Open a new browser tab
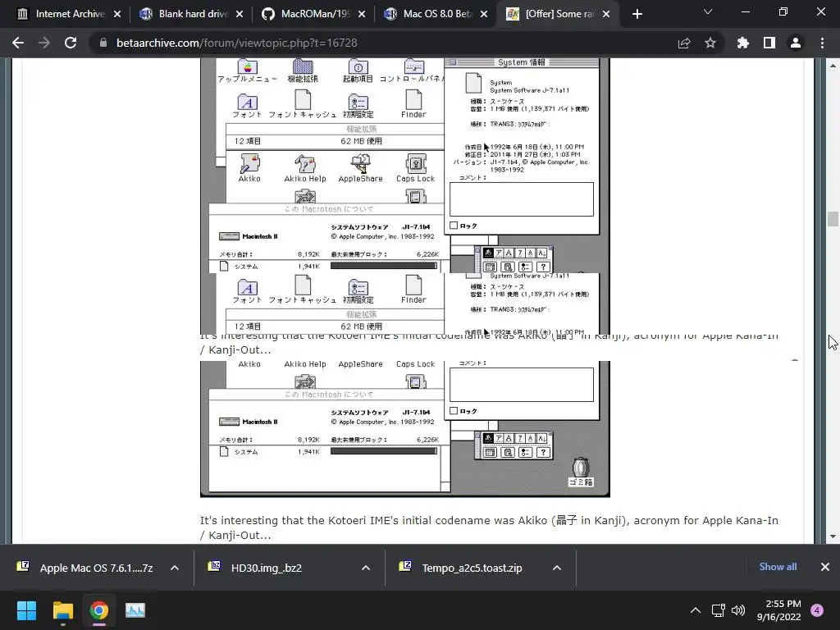The width and height of the screenshot is (840, 630). pyautogui.click(x=637, y=14)
